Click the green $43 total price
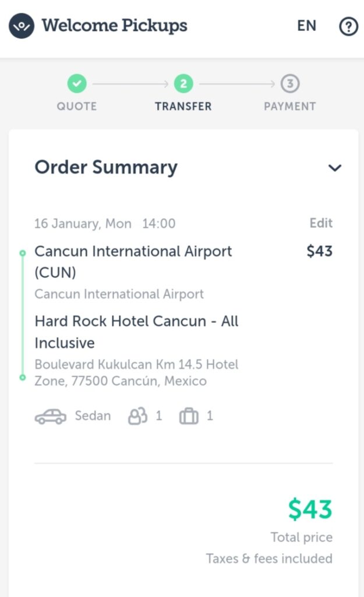Image resolution: width=364 pixels, height=597 pixels. [x=310, y=509]
